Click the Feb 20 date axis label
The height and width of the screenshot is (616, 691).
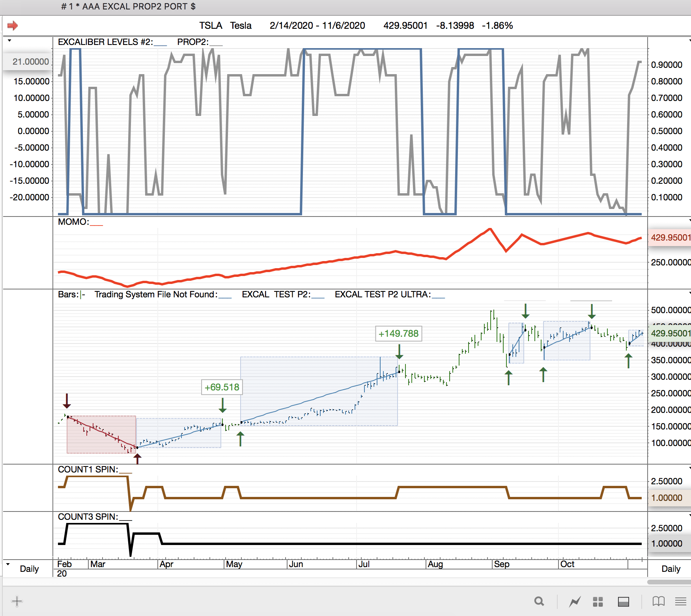pos(64,569)
